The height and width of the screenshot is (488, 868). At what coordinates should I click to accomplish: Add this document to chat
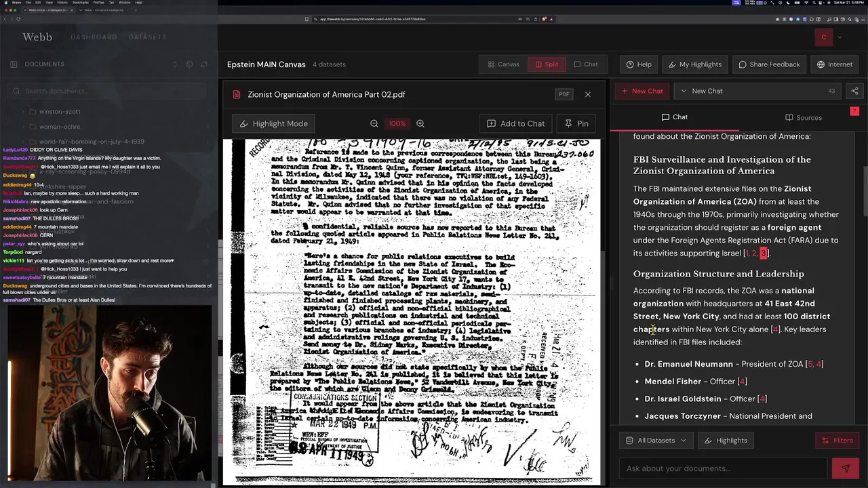click(516, 123)
